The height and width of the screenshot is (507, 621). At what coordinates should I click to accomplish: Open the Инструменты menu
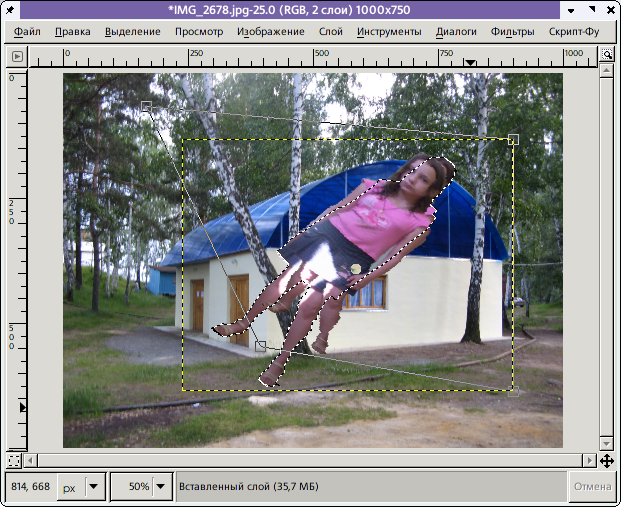(x=389, y=31)
